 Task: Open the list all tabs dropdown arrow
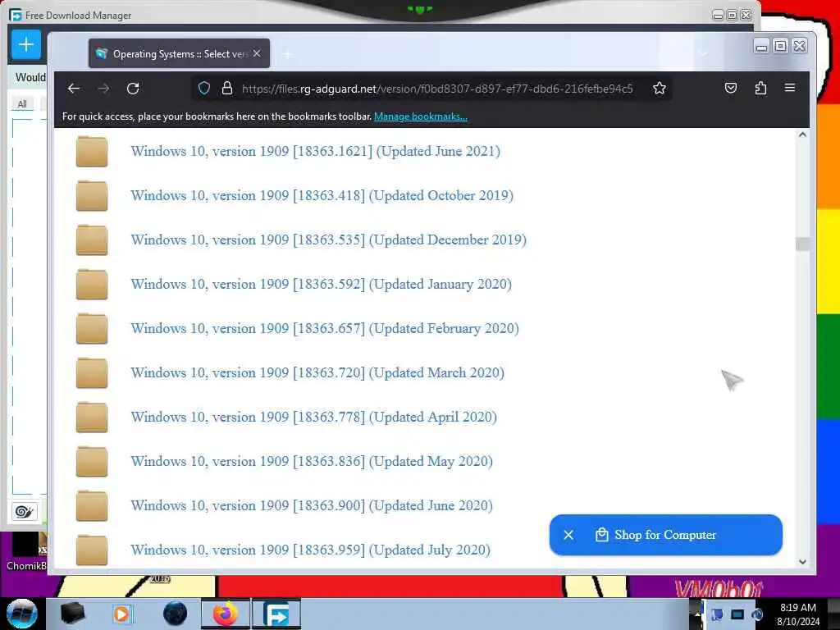(x=703, y=53)
